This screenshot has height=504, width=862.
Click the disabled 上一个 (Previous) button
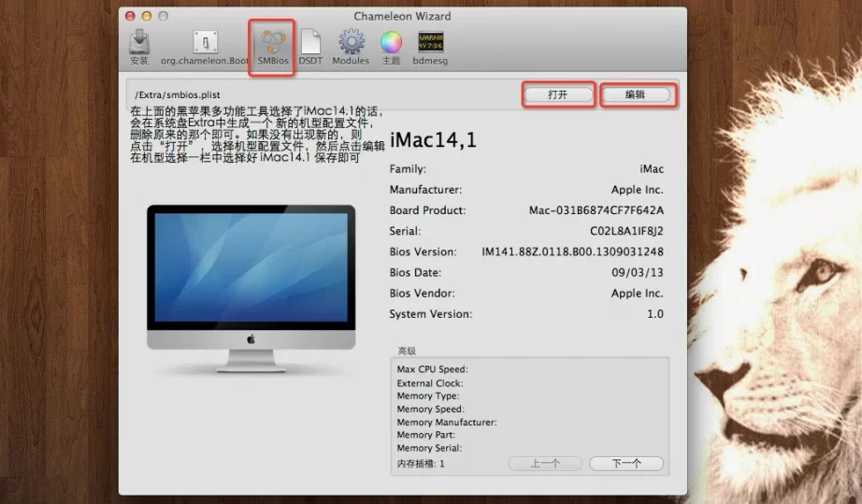tap(545, 464)
